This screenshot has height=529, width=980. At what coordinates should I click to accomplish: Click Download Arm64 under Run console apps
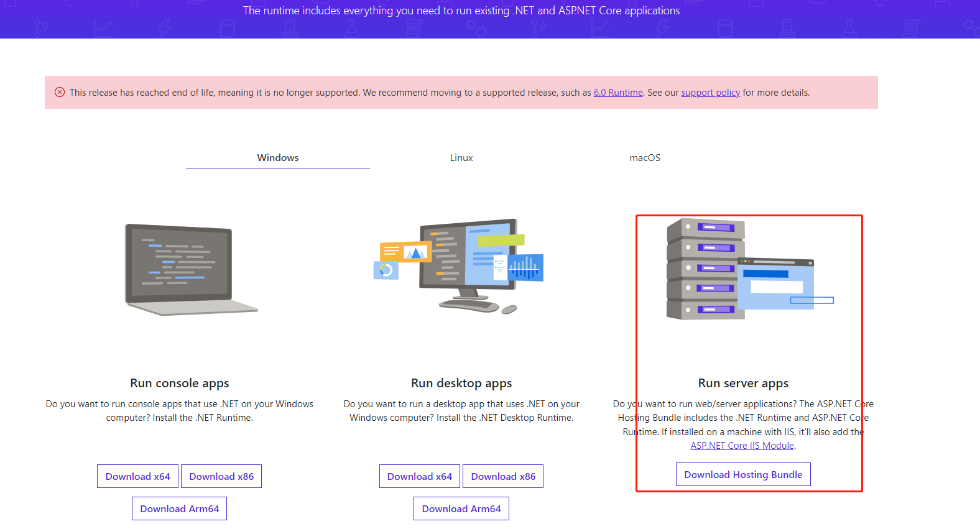(x=180, y=508)
